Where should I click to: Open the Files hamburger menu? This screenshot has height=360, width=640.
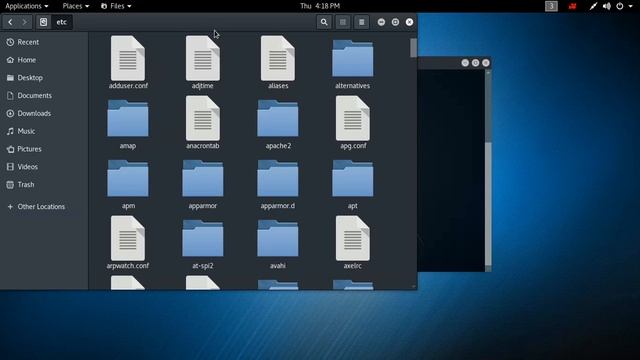pyautogui.click(x=362, y=22)
